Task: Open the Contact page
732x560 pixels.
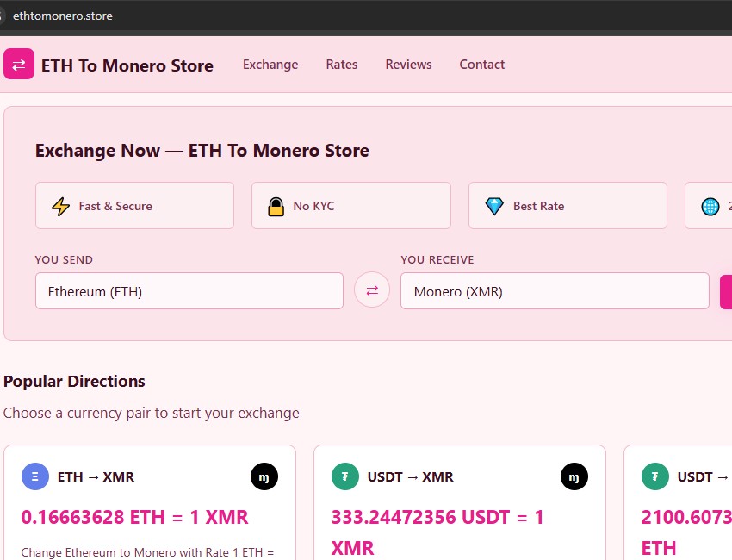Action: coord(481,65)
